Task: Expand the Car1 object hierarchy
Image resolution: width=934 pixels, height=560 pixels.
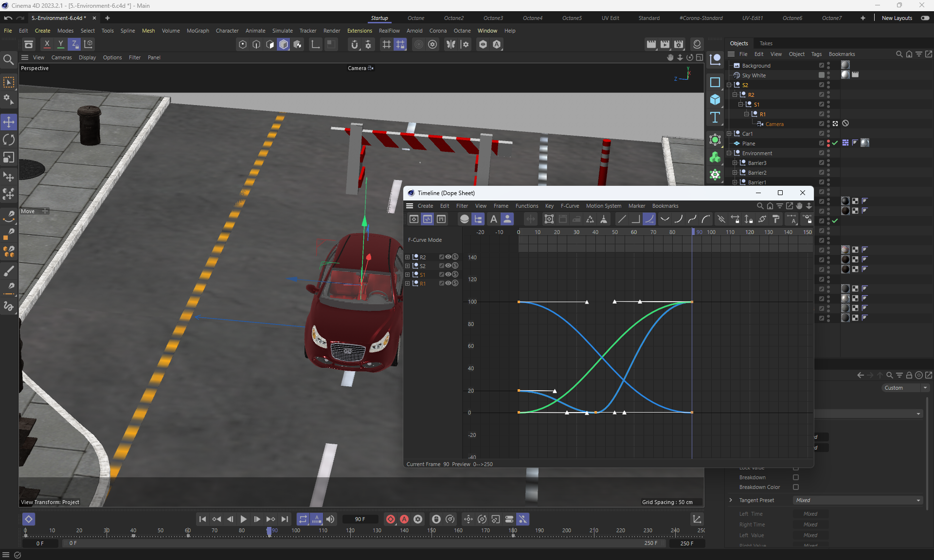Action: (729, 134)
